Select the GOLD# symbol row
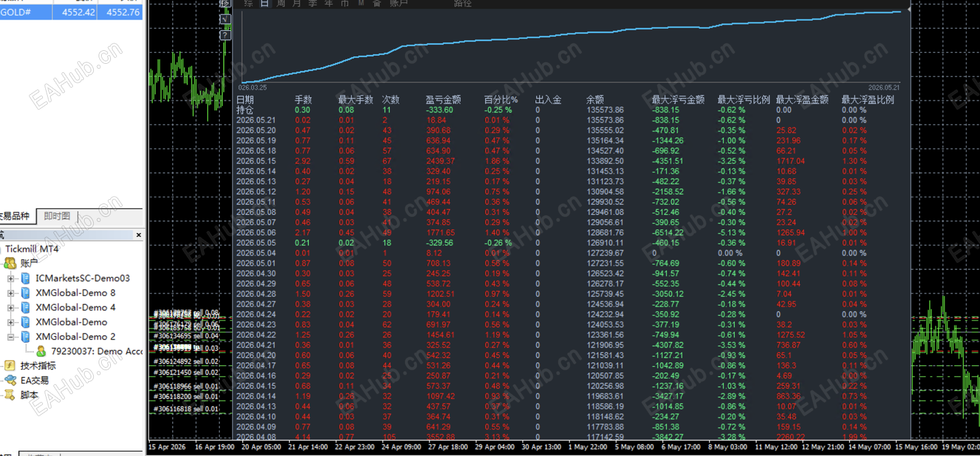 (71, 12)
